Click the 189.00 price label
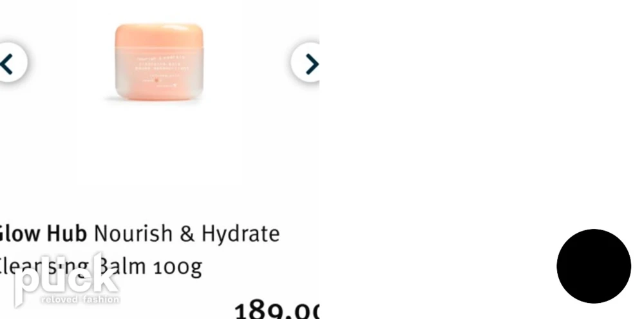 click(276, 311)
